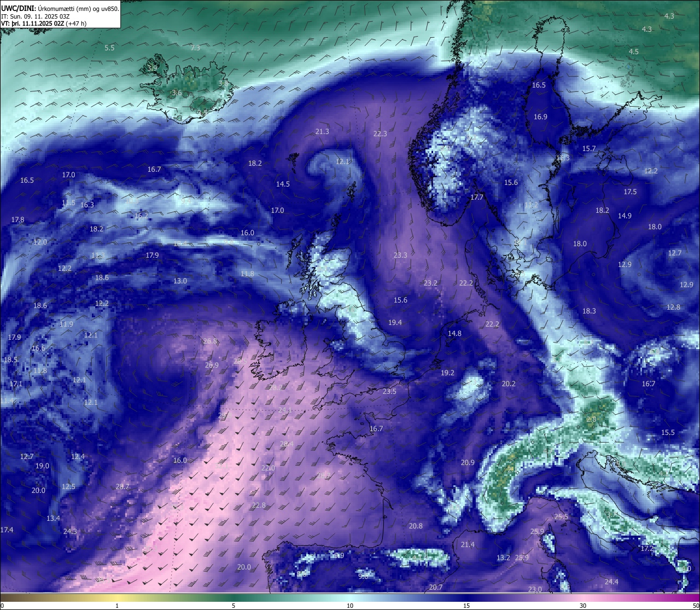Click the 20.7 value near the bottom edge
This screenshot has height=610, width=700.
(x=435, y=588)
